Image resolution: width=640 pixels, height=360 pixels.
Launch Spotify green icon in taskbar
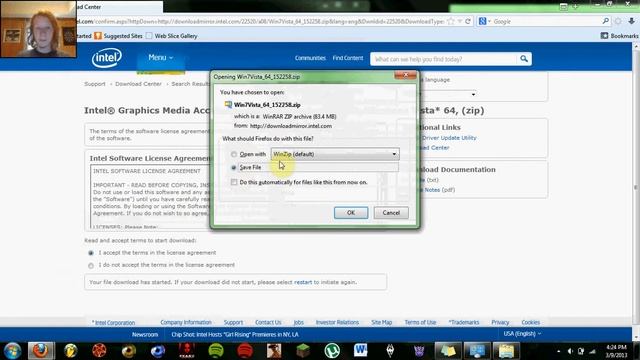(216, 351)
